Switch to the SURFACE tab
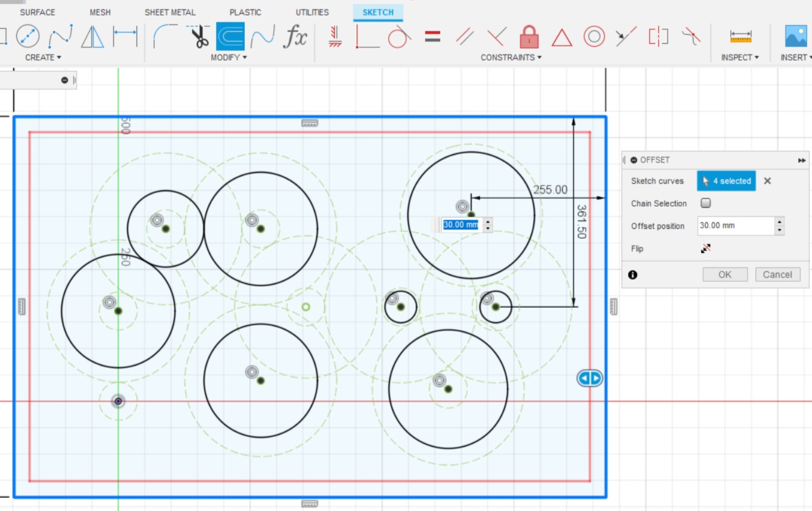The width and height of the screenshot is (812, 511). (37, 12)
